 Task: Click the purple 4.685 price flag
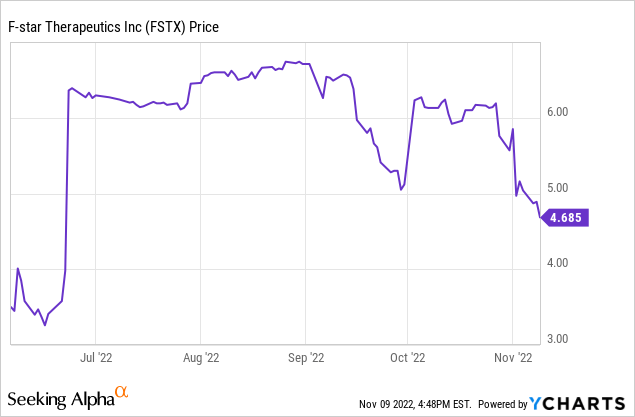click(566, 216)
